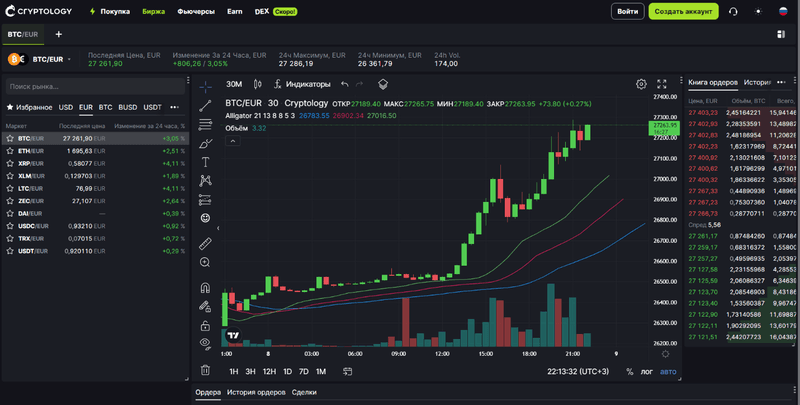
Task: Open the price axis settings gear
Action: click(665, 353)
